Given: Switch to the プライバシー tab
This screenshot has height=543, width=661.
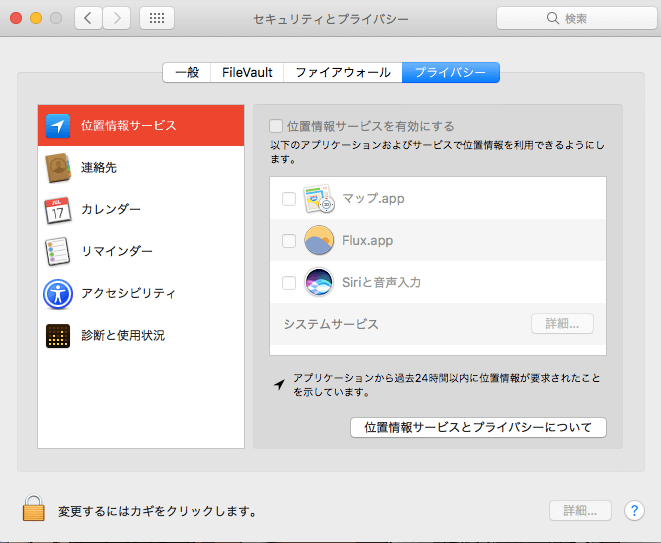Looking at the screenshot, I should click(451, 73).
